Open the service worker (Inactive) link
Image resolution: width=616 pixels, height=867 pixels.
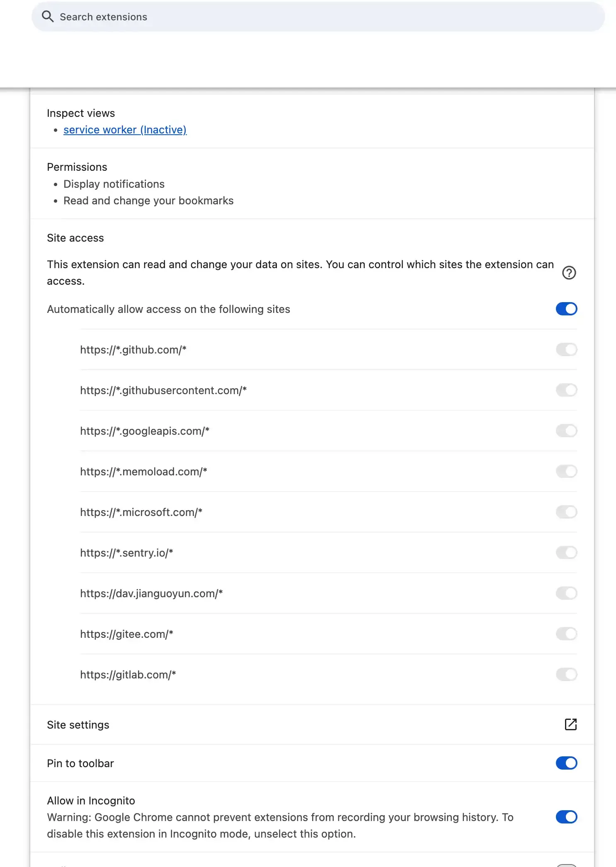125,130
